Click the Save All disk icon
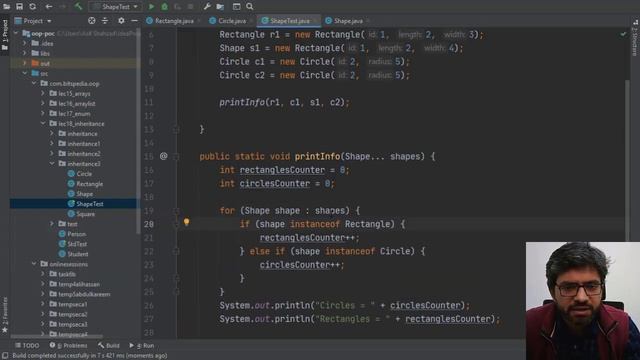The image size is (640, 360). point(19,7)
